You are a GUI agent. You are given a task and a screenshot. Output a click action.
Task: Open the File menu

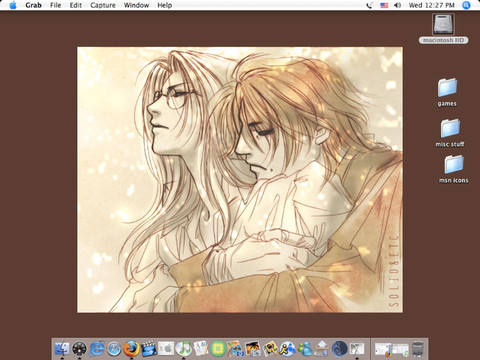tap(55, 5)
